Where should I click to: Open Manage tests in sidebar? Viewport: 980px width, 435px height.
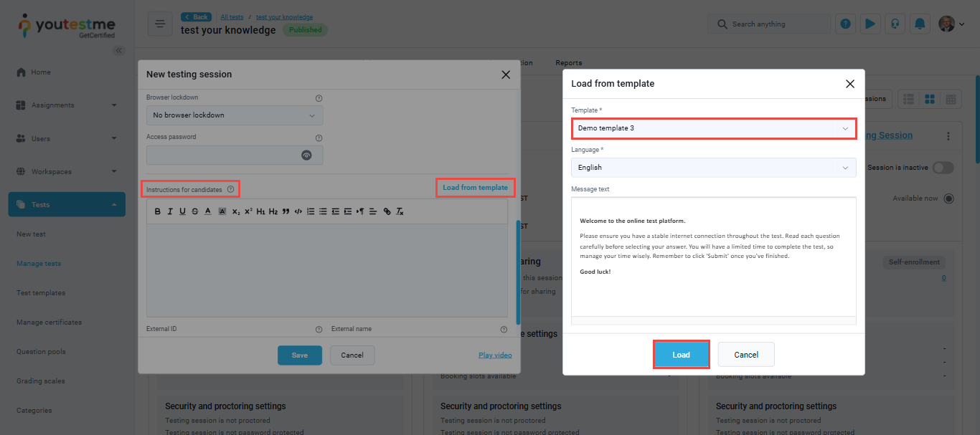pyautogui.click(x=39, y=264)
